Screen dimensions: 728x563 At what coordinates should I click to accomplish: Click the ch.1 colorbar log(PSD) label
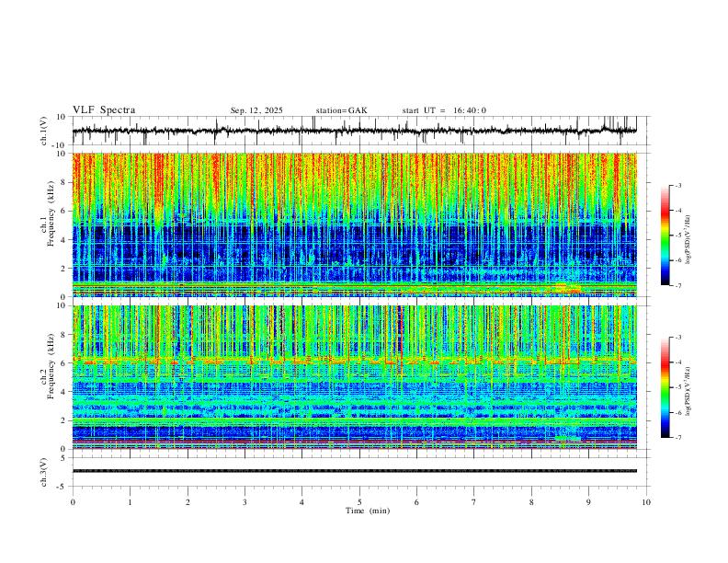click(688, 240)
